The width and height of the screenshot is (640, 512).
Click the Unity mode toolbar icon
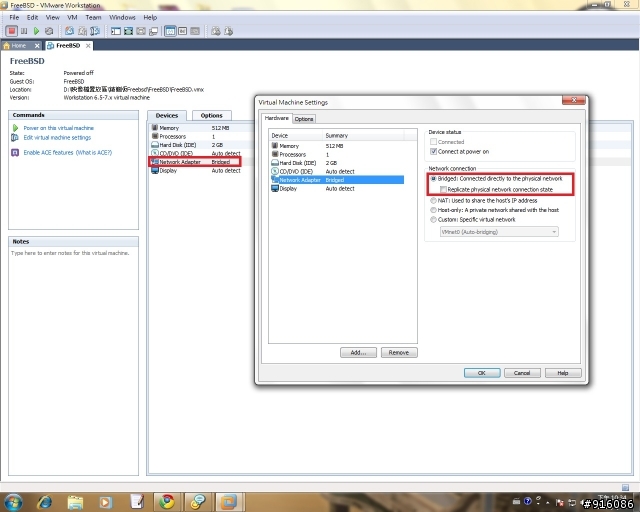click(x=153, y=31)
